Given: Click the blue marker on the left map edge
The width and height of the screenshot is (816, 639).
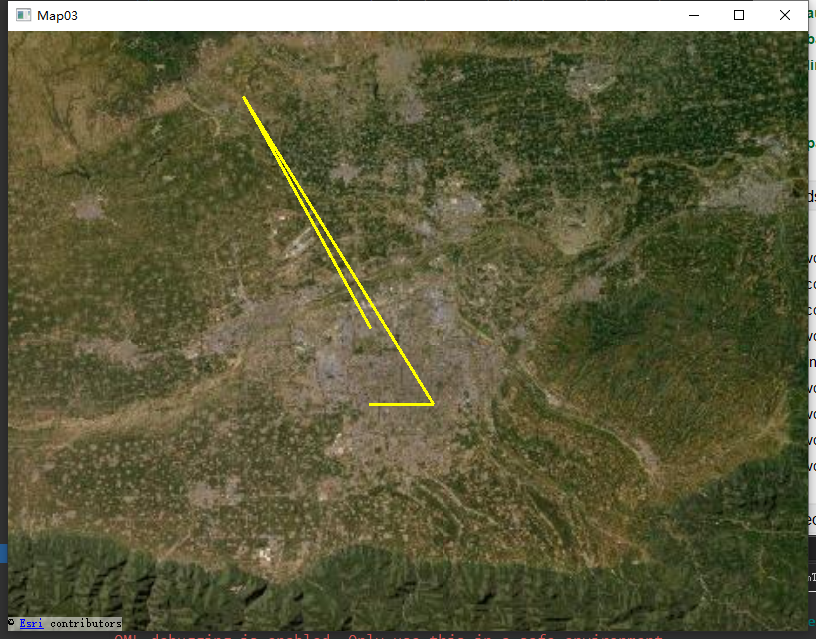Looking at the screenshot, I should (4, 552).
